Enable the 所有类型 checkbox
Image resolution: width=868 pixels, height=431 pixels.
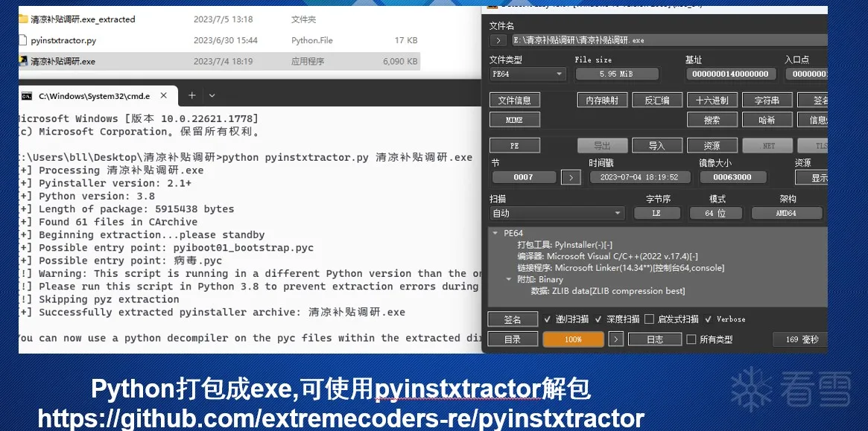pyautogui.click(x=691, y=339)
